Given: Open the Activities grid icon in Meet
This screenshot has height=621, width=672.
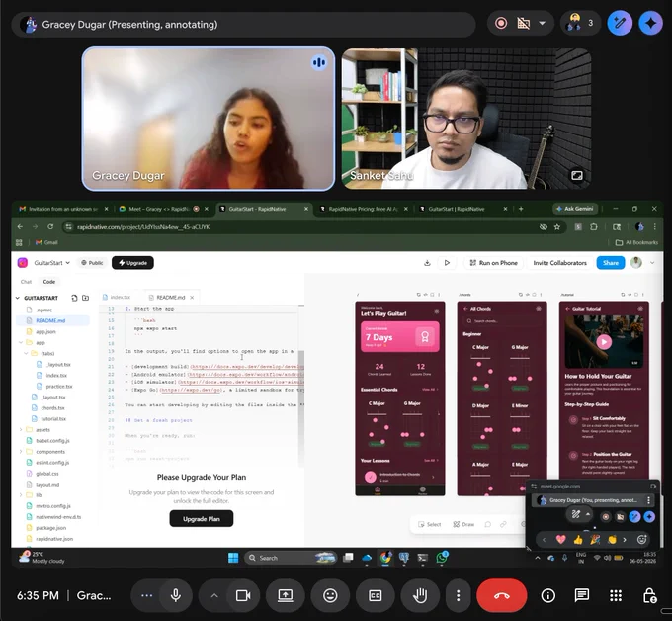Looking at the screenshot, I should point(616,595).
